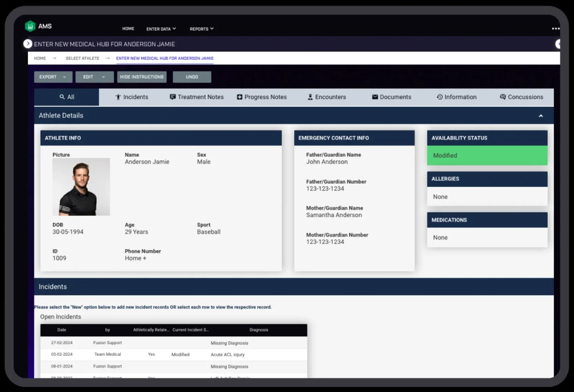Image resolution: width=574 pixels, height=392 pixels.
Task: Click the Undo button
Action: (192, 77)
